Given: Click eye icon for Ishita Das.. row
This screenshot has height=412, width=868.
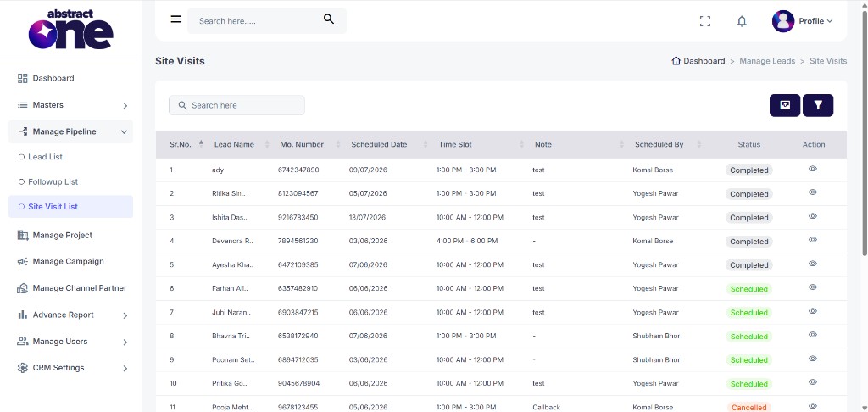Looking at the screenshot, I should pyautogui.click(x=813, y=216).
